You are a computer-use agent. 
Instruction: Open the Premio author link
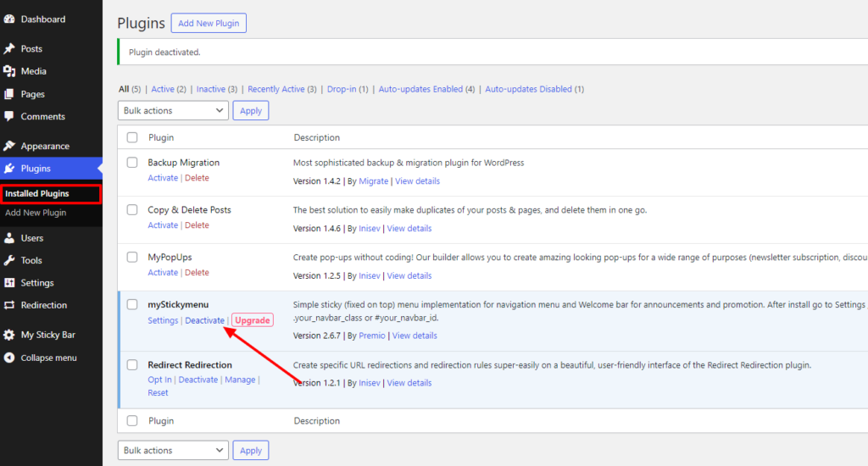[x=372, y=336]
